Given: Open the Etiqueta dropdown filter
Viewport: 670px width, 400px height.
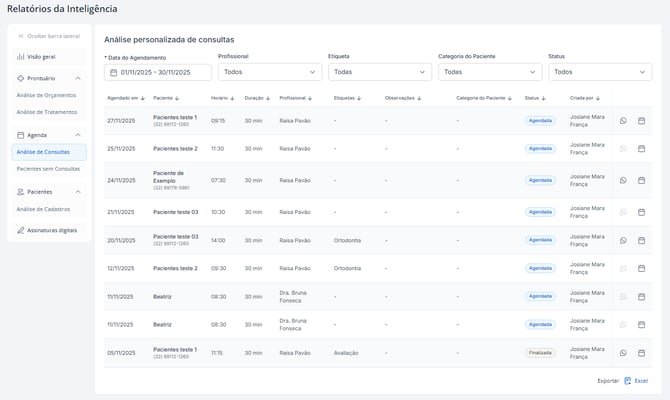Looking at the screenshot, I should pos(379,72).
